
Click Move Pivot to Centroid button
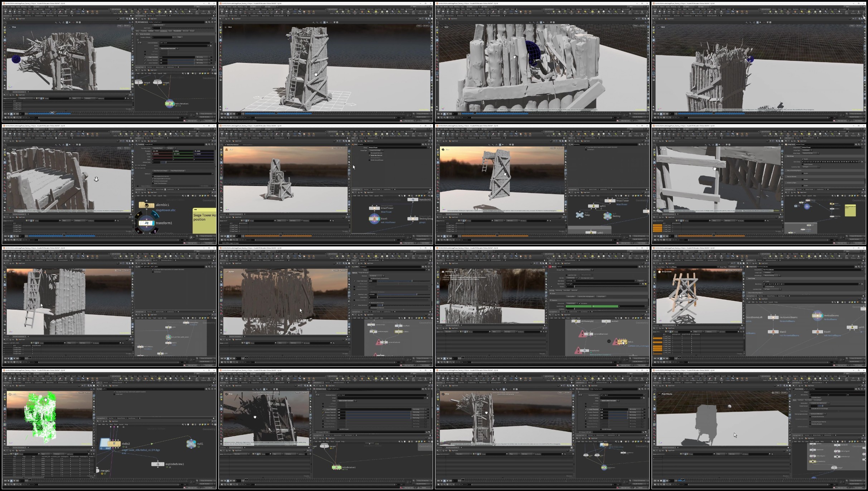[178, 171]
